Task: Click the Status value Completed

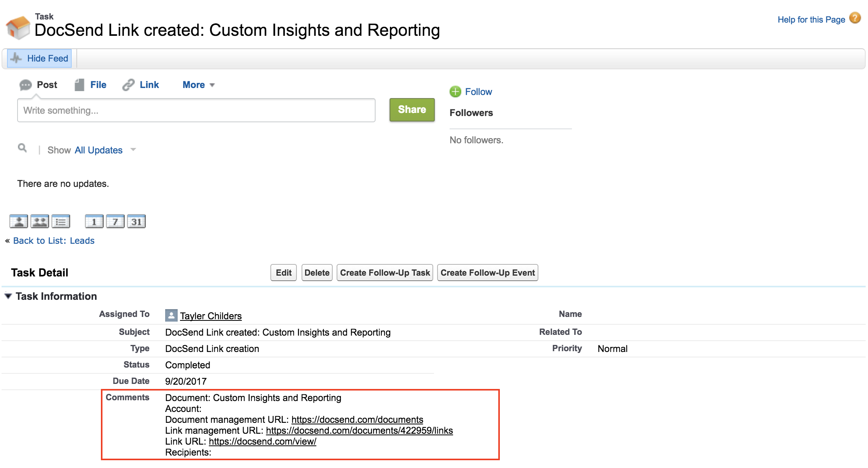Action: [x=187, y=365]
